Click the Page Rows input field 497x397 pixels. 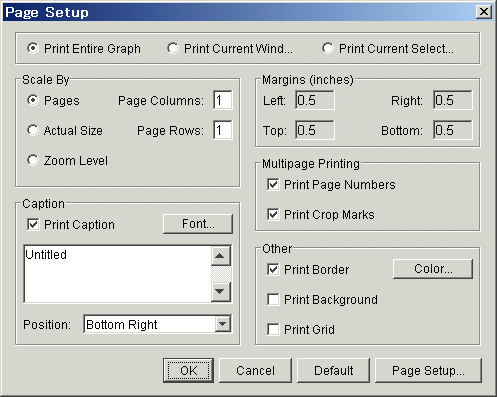(223, 130)
